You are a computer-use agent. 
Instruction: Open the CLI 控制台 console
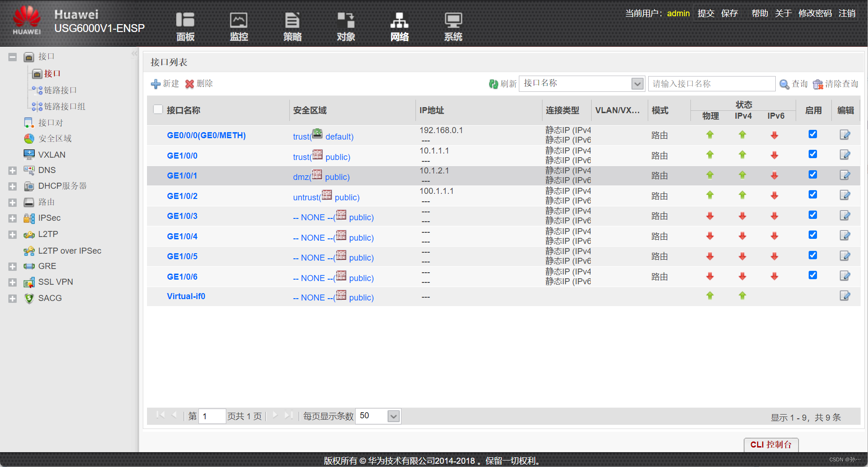771,444
